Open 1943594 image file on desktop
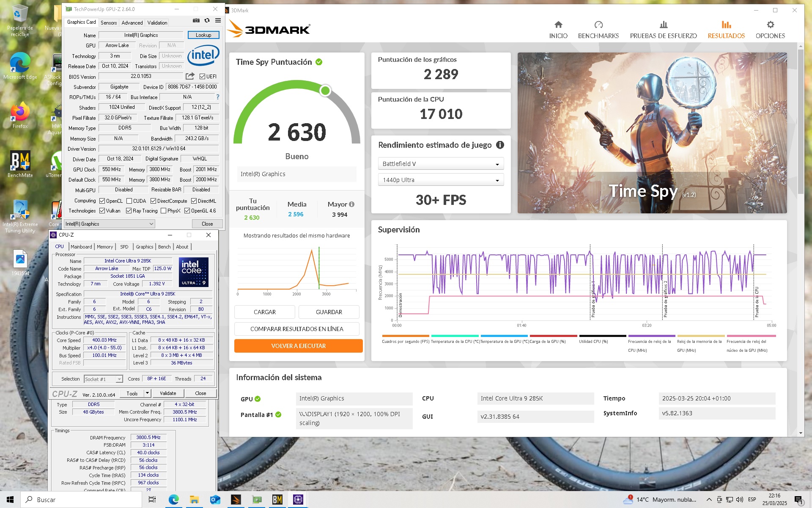The height and width of the screenshot is (508, 812). (20, 263)
